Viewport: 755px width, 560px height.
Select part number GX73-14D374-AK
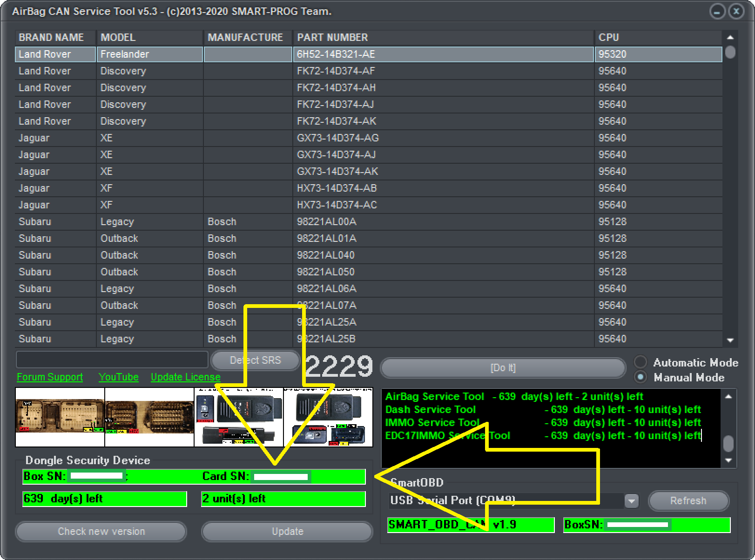coord(337,171)
